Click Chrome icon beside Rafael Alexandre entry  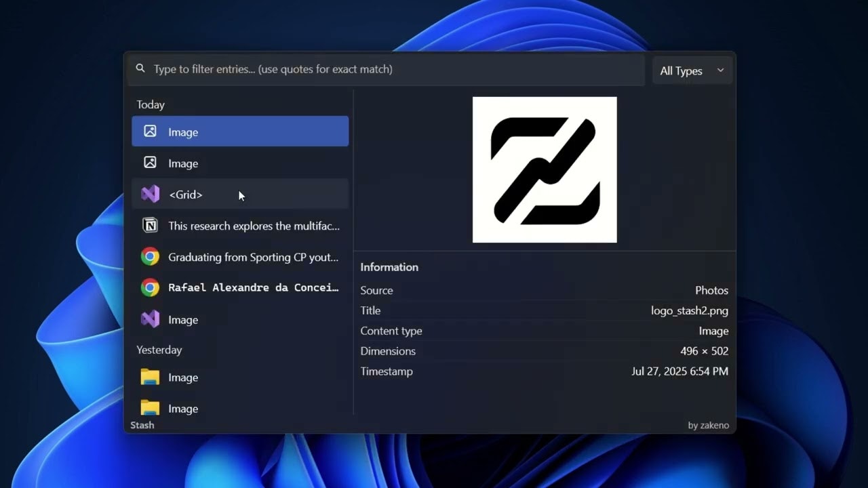click(x=150, y=287)
